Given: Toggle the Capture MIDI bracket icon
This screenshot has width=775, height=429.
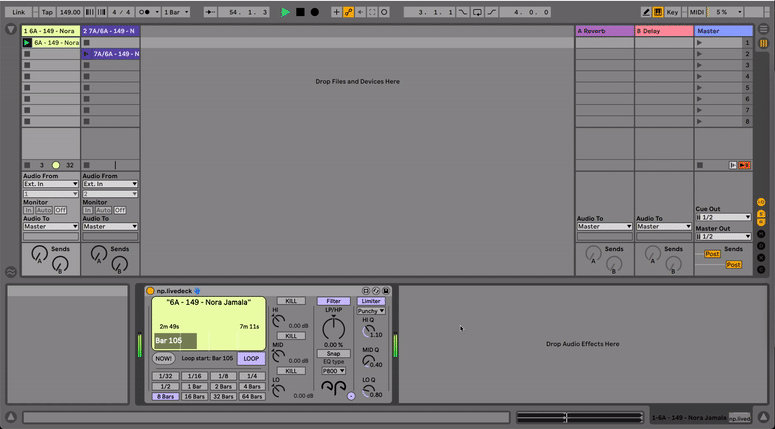Looking at the screenshot, I should click(372, 12).
